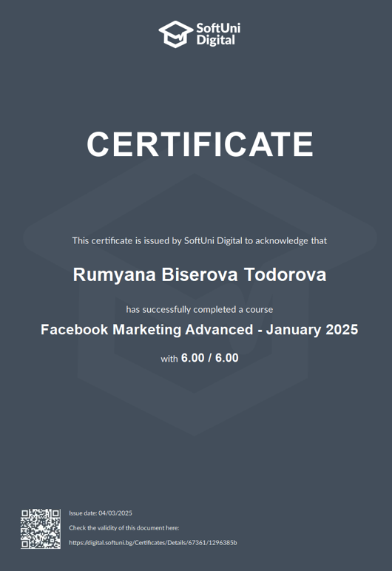Click the CERTIFICATE heading

200,143
